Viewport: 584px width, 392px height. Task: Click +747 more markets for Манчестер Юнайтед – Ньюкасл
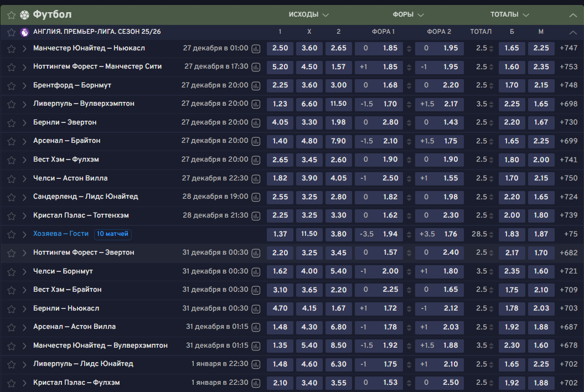coord(569,48)
